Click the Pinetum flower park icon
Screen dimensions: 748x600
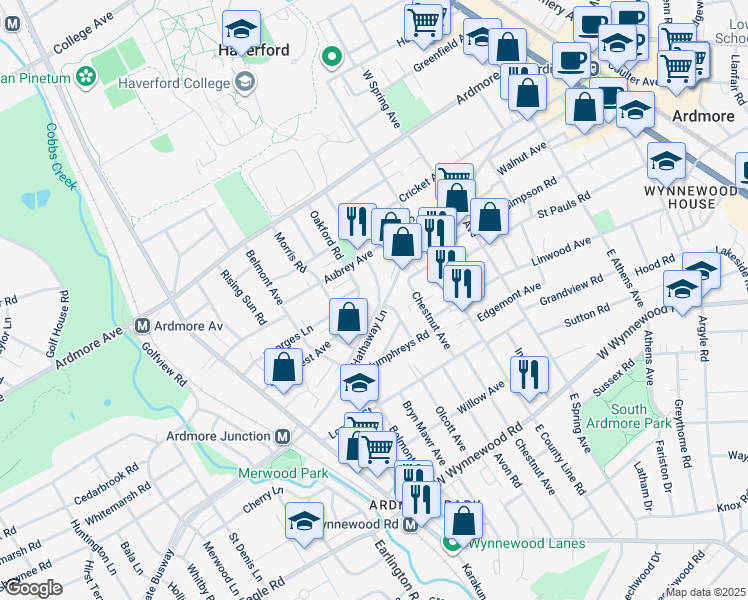(86, 77)
